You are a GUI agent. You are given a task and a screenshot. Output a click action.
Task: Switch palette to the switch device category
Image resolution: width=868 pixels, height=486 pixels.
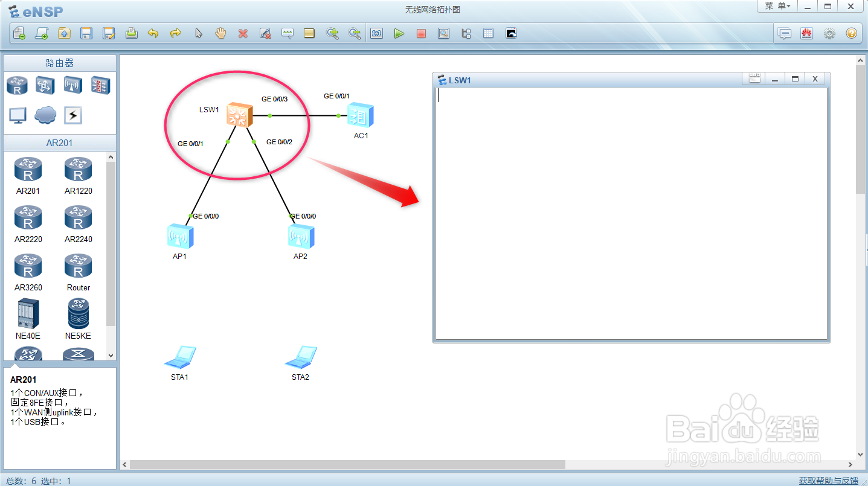[45, 85]
